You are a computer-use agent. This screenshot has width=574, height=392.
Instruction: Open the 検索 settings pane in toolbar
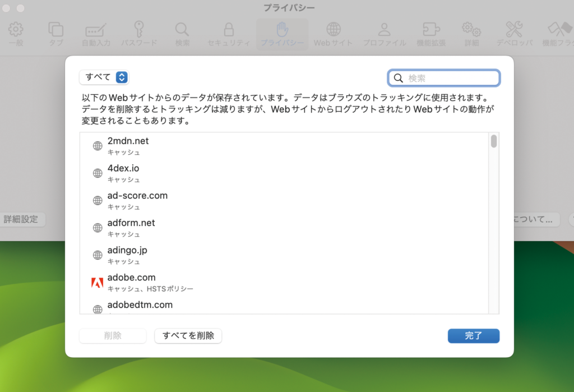[182, 34]
